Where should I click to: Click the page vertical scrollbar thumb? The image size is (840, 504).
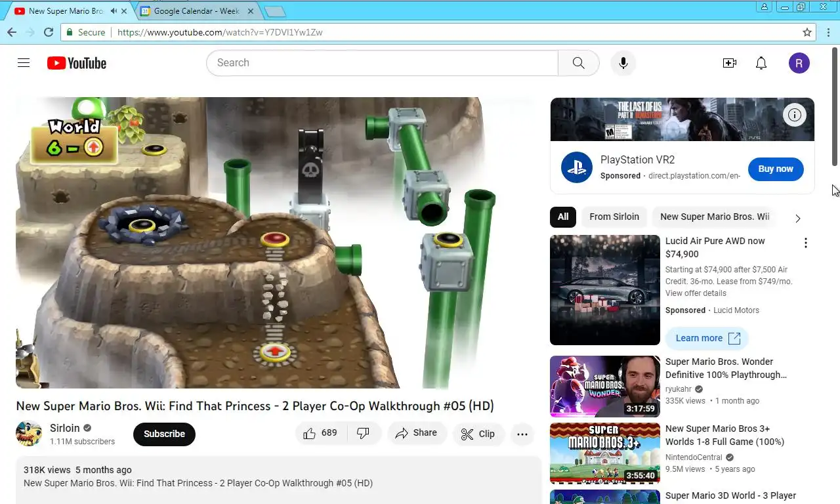(x=835, y=106)
